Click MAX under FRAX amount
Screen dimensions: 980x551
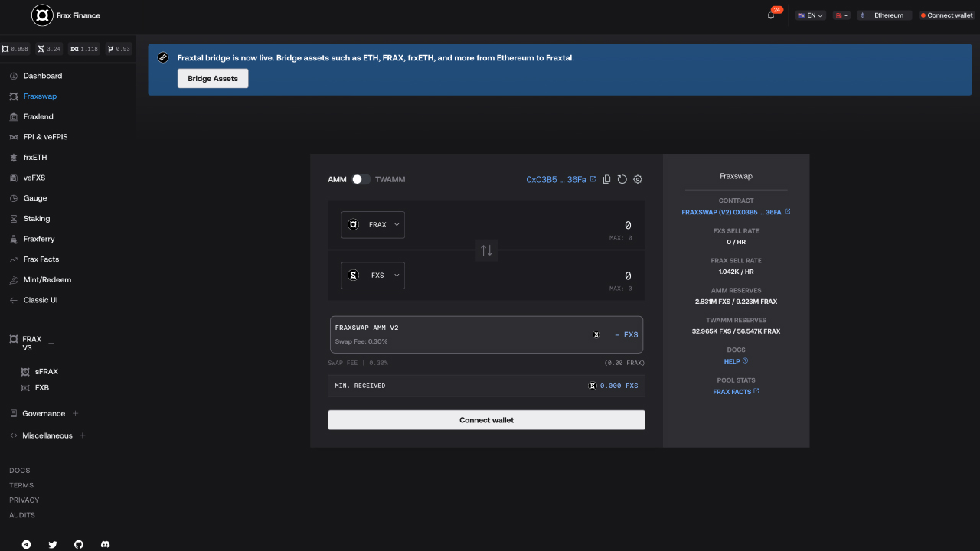pos(621,238)
